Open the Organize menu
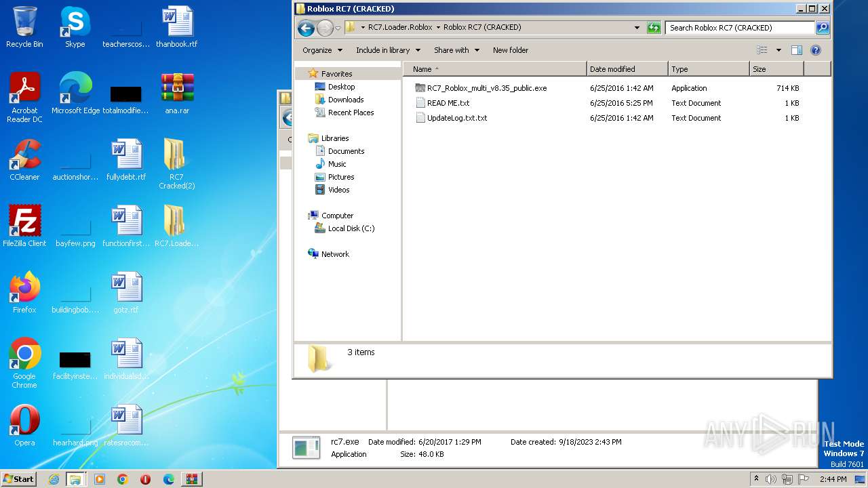This screenshot has width=868, height=488. (322, 50)
